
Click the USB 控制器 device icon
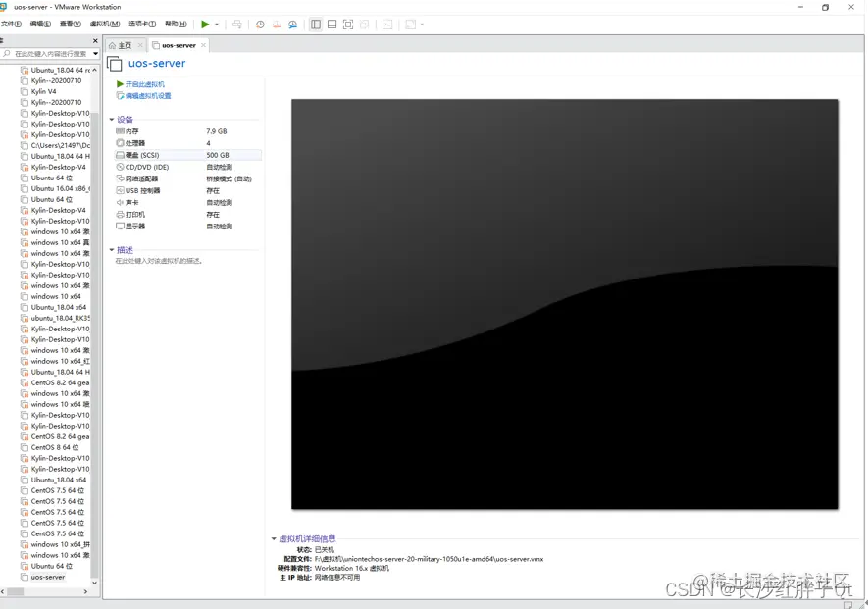[x=120, y=190]
